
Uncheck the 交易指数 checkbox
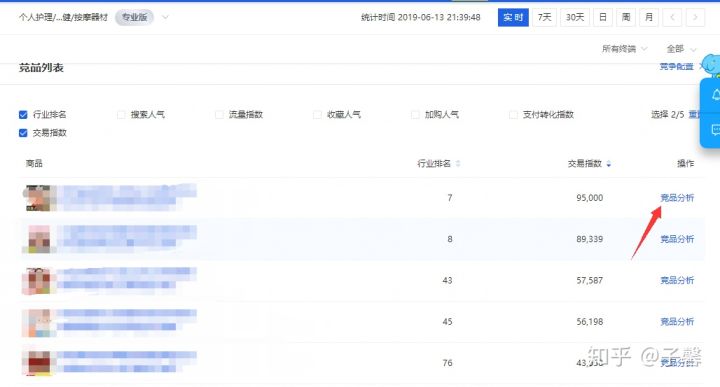[23, 133]
